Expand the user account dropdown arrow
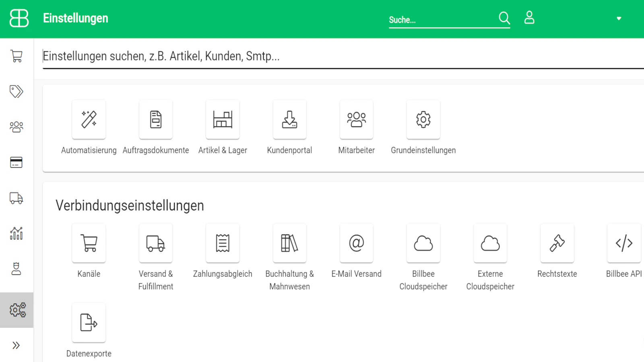The image size is (644, 362). point(619,19)
